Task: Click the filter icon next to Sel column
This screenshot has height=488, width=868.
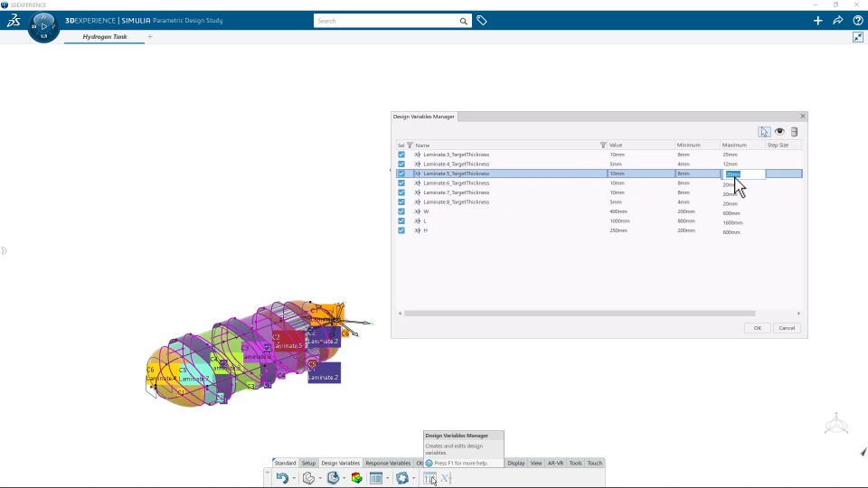Action: [410, 145]
